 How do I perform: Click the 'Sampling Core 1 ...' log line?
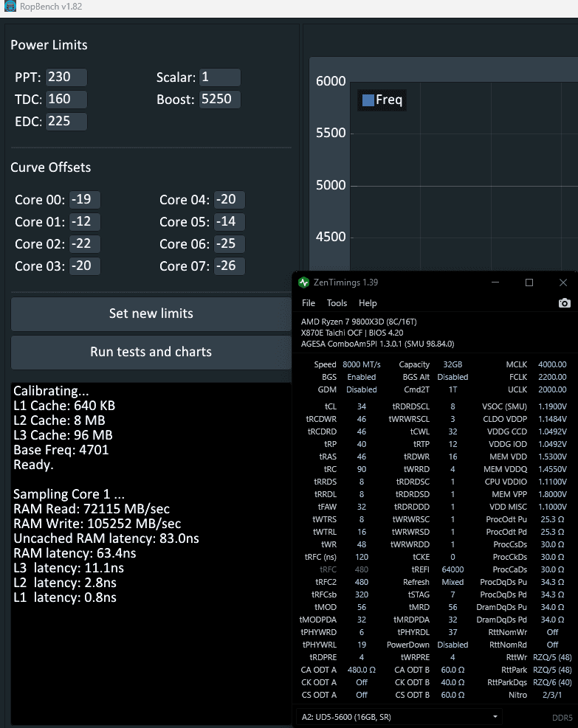pyautogui.click(x=69, y=494)
